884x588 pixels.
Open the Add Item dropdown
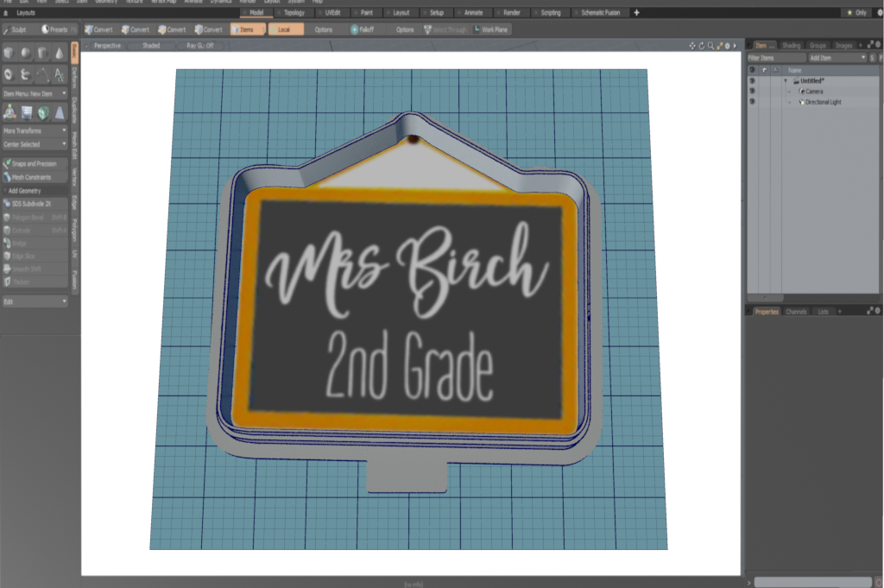point(837,57)
